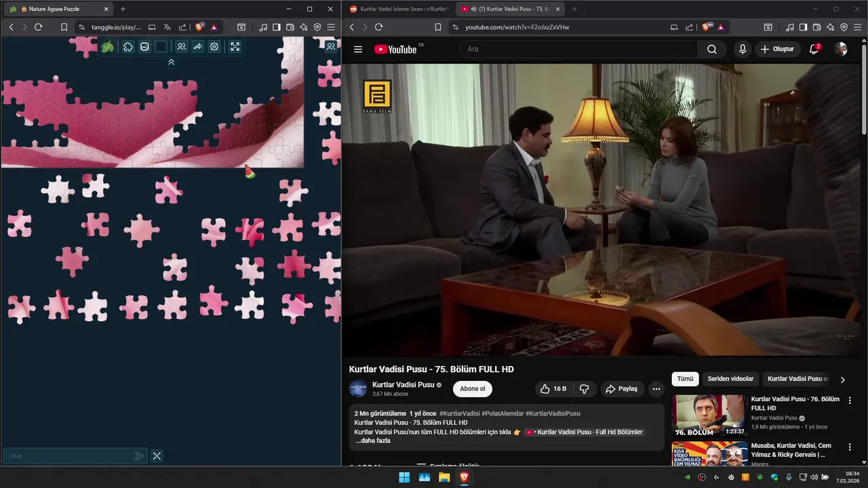Viewport: 868px width, 488px height.
Task: Toggle the sidebar in the Tanggle browser window
Action: click(277, 27)
